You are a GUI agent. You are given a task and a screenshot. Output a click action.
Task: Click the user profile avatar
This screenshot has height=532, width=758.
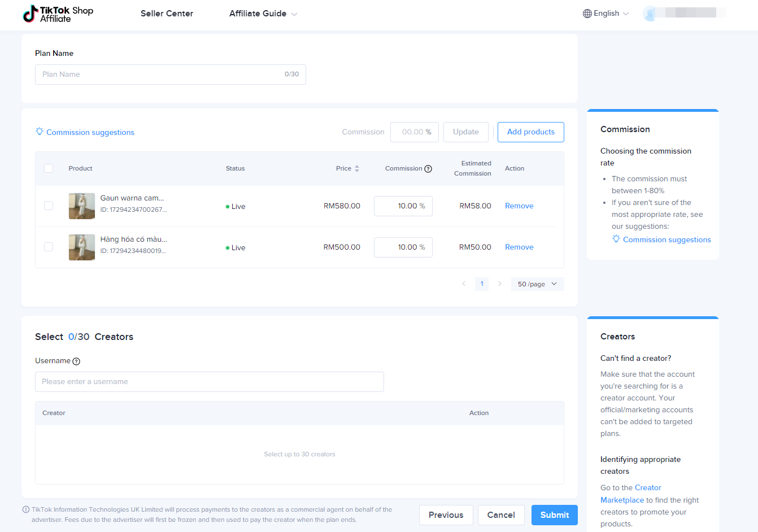coord(650,14)
